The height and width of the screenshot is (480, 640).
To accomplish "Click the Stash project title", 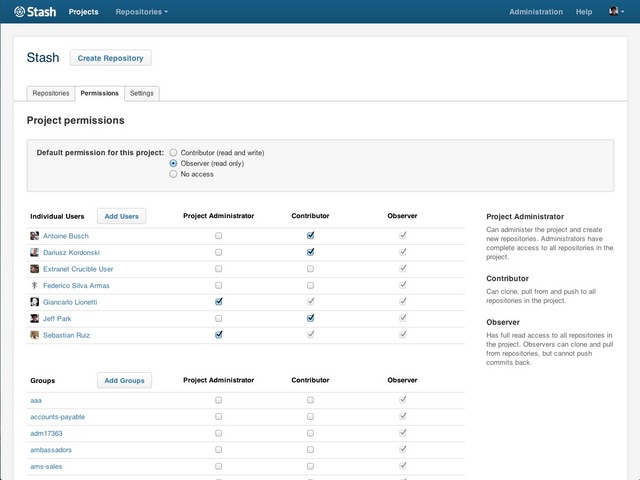I will click(x=43, y=58).
